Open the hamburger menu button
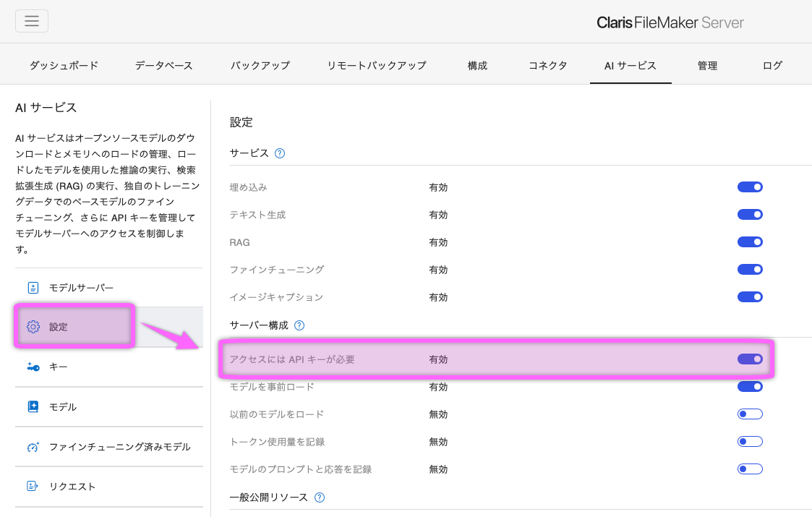Image resolution: width=812 pixels, height=517 pixels. point(32,21)
